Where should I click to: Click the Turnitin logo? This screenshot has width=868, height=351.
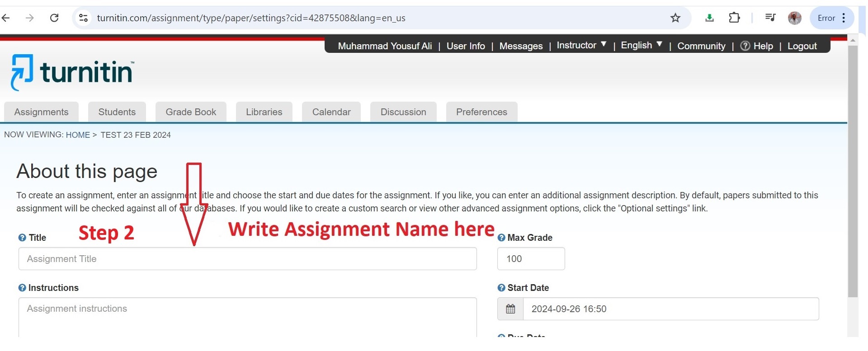tap(72, 72)
